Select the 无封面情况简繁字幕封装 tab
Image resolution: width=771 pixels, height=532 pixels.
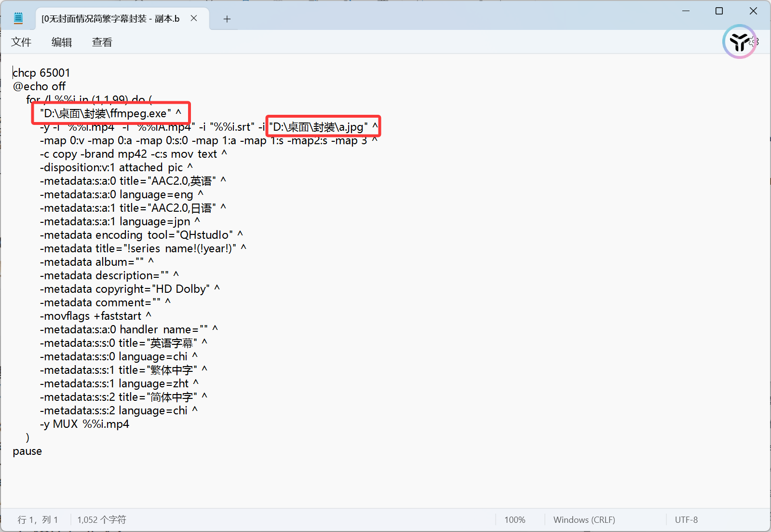(x=110, y=19)
